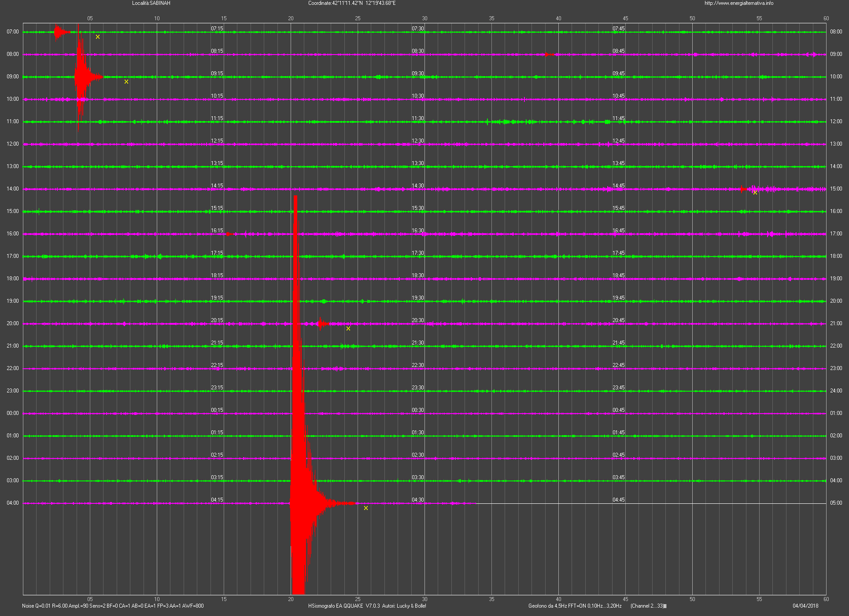Screen dimensions: 849x616
Task: Click the 14:30 quarter-hour label
Action: tap(418, 186)
